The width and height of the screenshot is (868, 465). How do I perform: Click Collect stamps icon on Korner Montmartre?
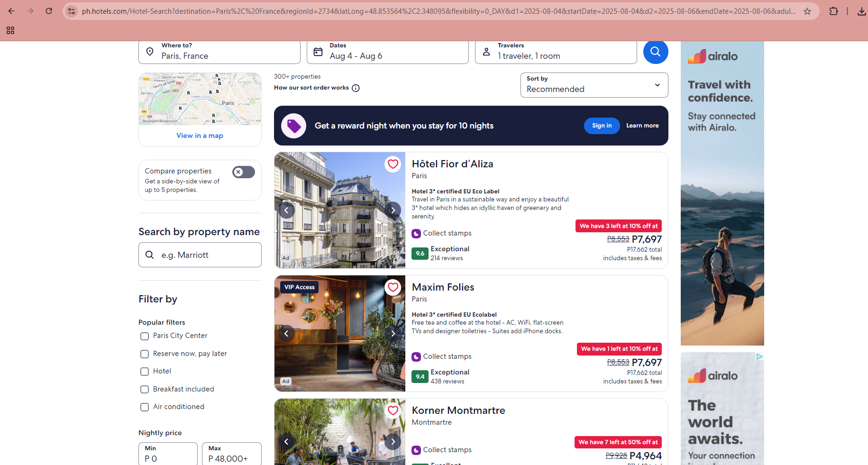point(416,450)
